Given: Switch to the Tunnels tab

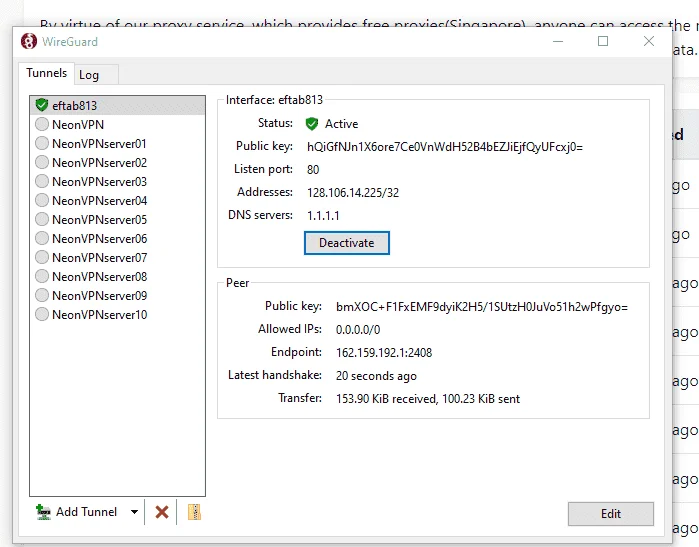Looking at the screenshot, I should click(x=46, y=73).
